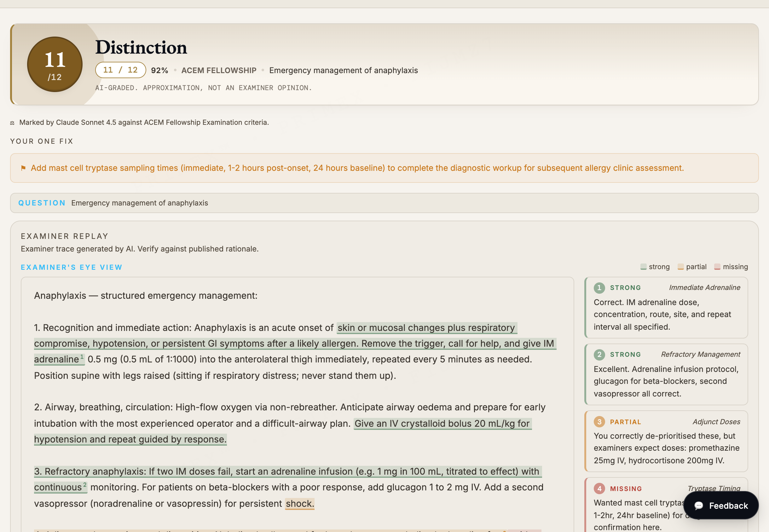Select annotation number 1 badge Immediate Adrenaline
This screenshot has height=532, width=769.
[x=599, y=288]
